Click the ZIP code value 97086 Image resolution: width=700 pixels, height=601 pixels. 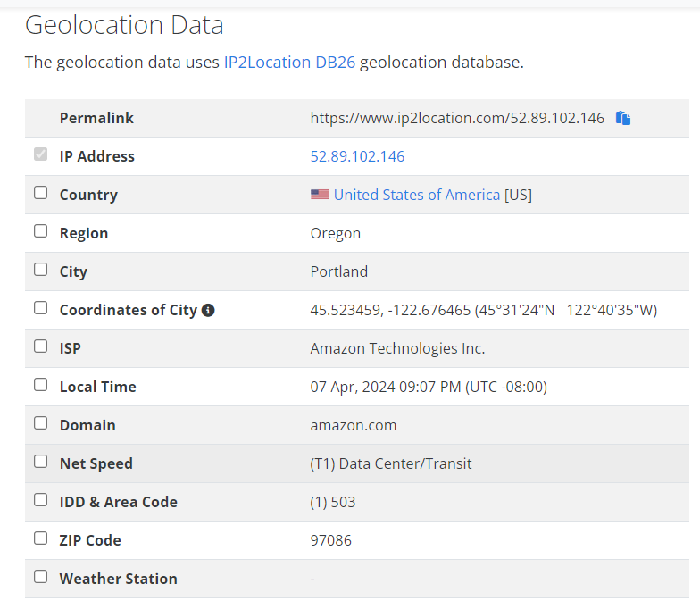tap(330, 540)
